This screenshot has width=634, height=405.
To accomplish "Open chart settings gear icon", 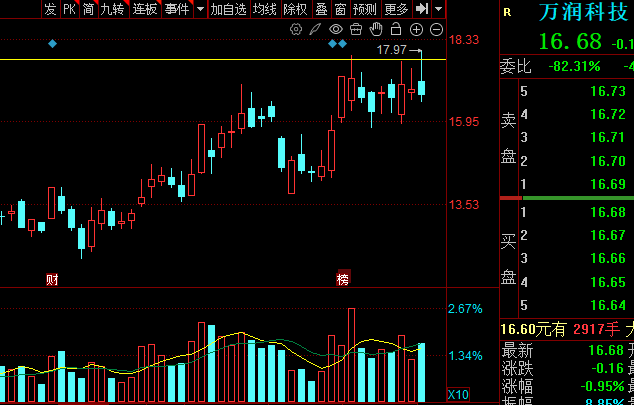I will tap(296, 29).
